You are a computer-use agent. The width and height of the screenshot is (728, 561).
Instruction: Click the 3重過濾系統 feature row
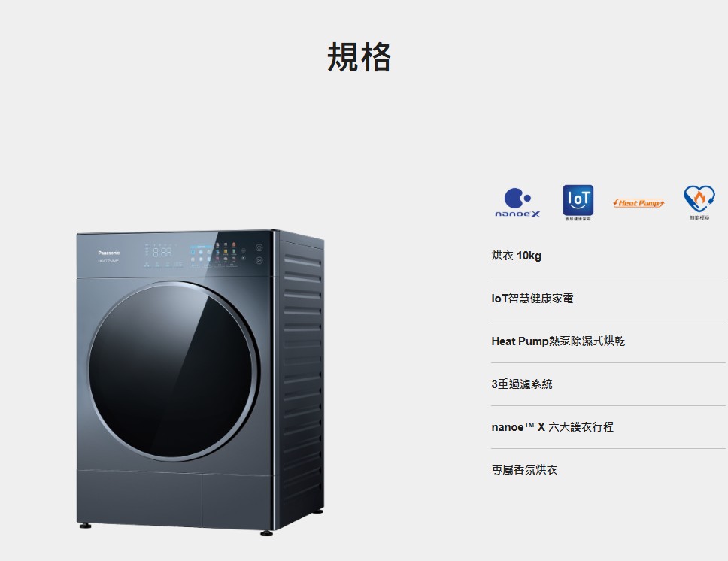pyautogui.click(x=608, y=384)
